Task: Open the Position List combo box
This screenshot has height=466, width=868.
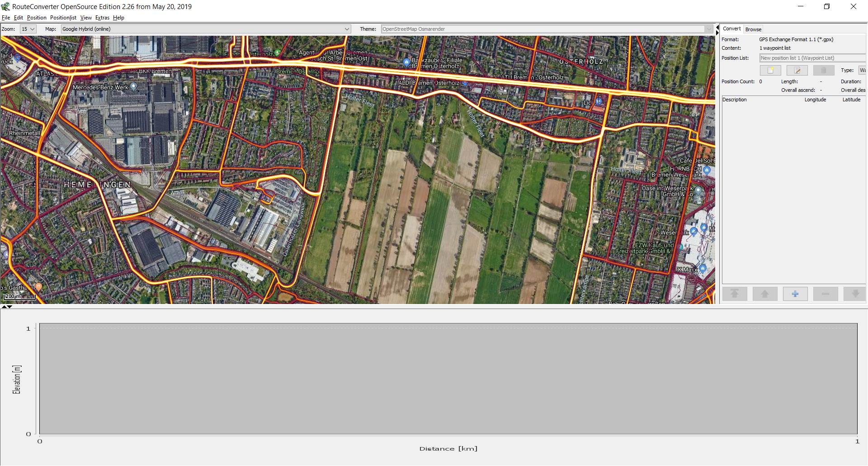Action: pyautogui.click(x=812, y=58)
